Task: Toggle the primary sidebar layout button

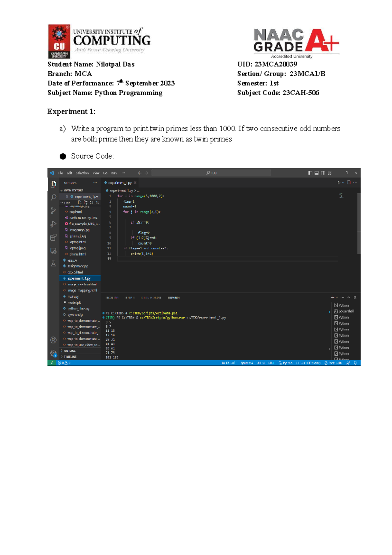Action: point(310,173)
